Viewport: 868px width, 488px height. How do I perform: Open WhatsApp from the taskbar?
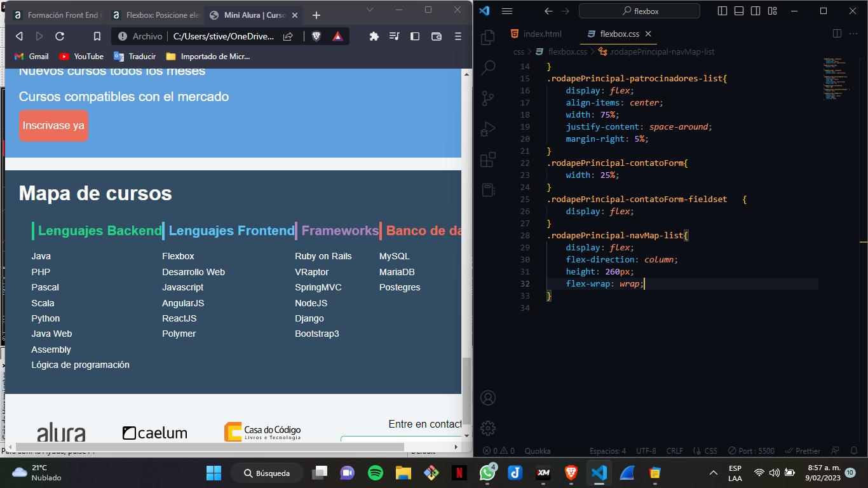tap(487, 473)
